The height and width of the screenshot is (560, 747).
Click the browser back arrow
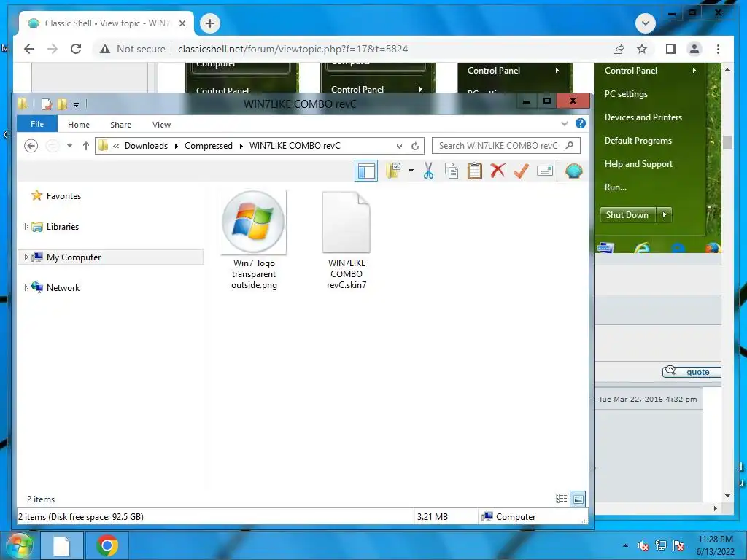[x=29, y=49]
